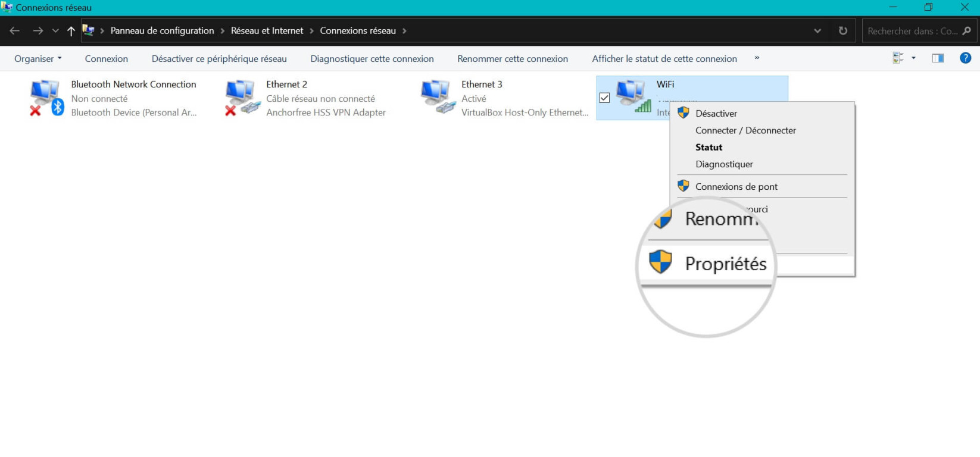Expand chevron after Réseau et Internet

(311, 31)
